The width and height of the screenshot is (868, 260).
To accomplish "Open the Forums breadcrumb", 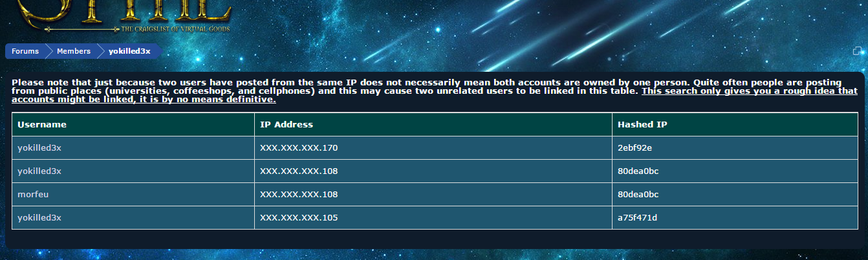I will 25,51.
